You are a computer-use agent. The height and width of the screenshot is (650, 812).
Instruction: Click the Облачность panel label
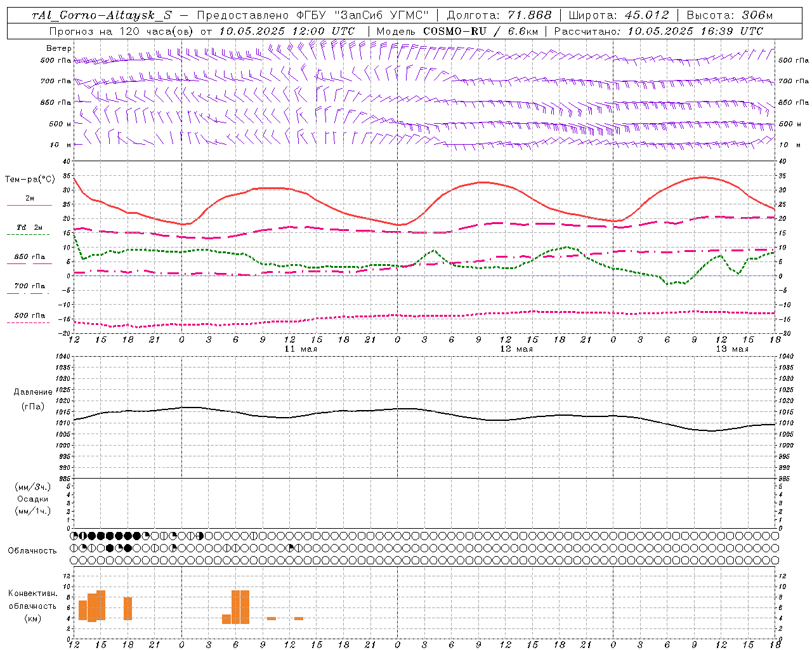coord(32,551)
